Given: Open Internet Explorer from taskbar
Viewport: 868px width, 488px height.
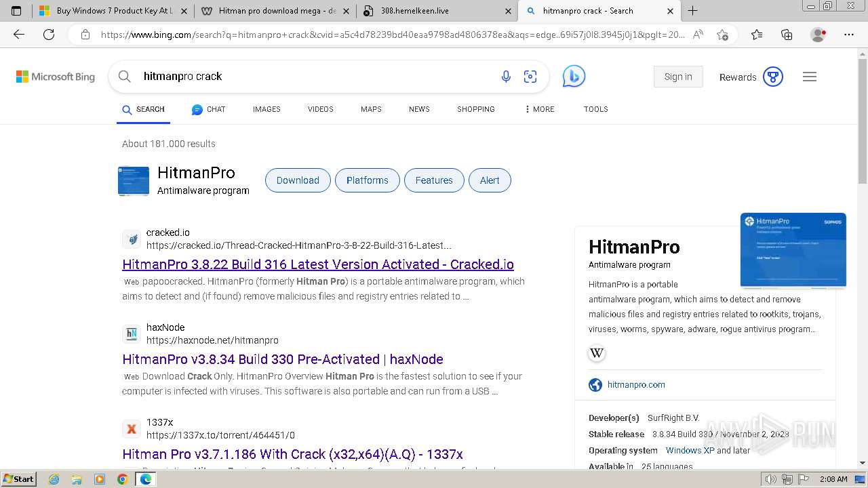Looking at the screenshot, I should tap(54, 479).
